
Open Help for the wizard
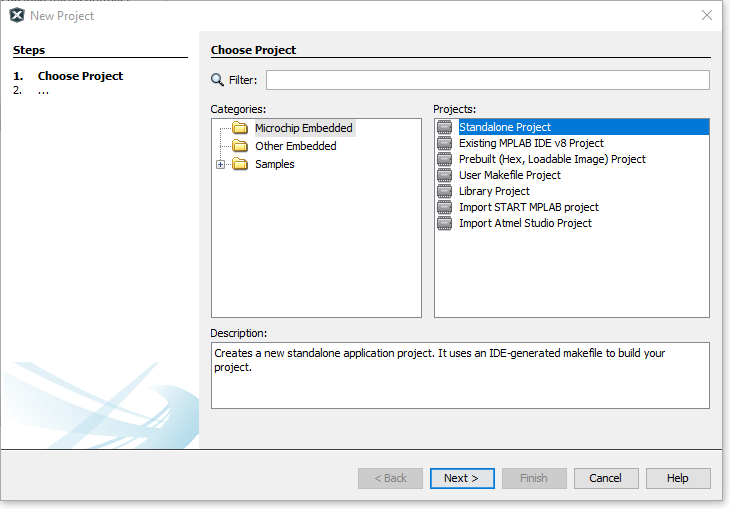678,478
